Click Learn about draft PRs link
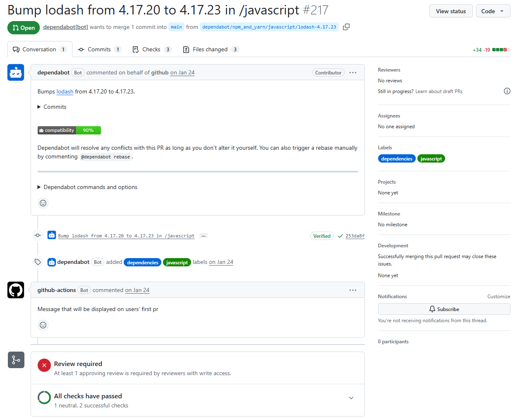 [x=439, y=91]
